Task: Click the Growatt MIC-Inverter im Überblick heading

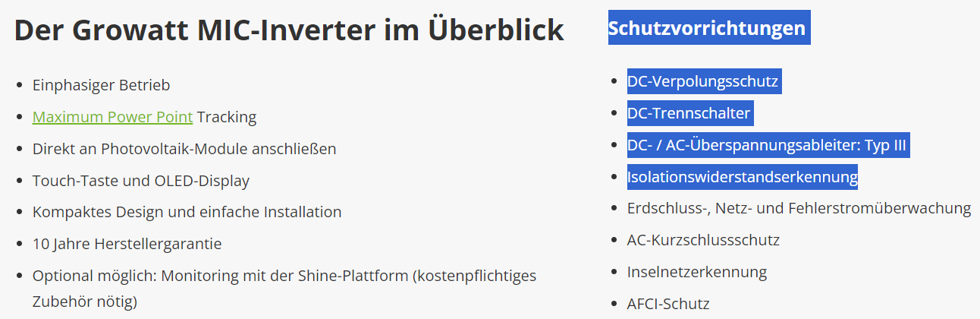Action: 289,30
